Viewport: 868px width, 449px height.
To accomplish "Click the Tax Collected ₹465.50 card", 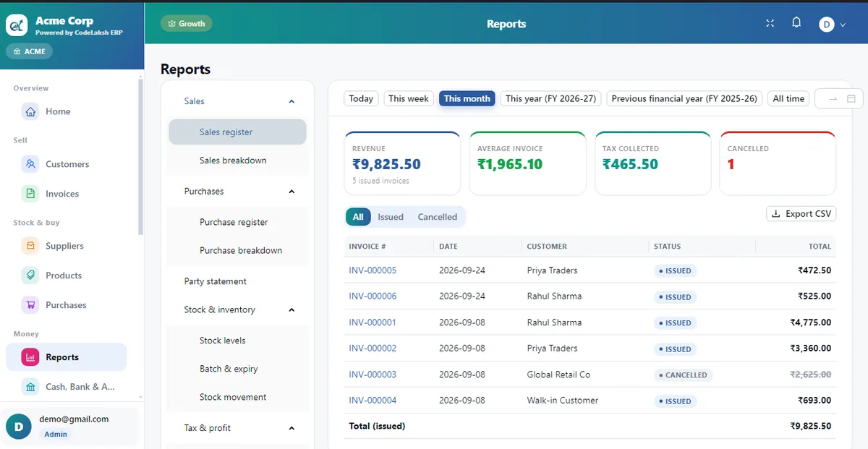I will tap(652, 163).
